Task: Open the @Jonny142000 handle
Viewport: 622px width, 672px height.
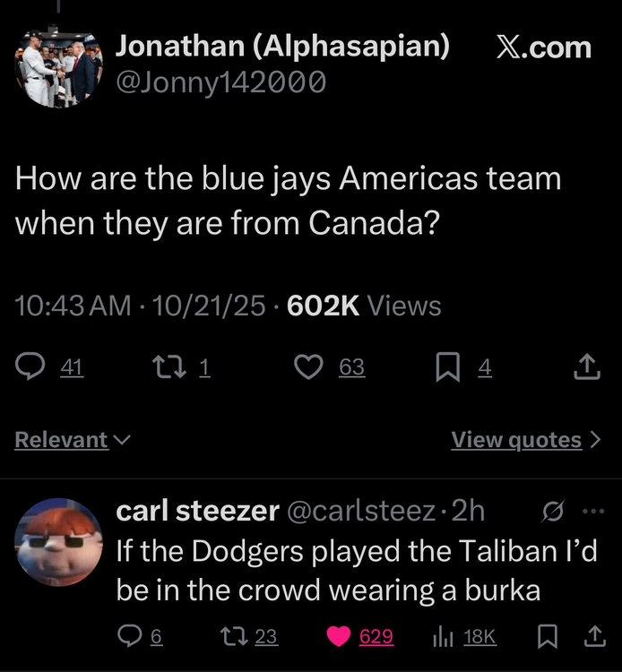Action: [221, 83]
